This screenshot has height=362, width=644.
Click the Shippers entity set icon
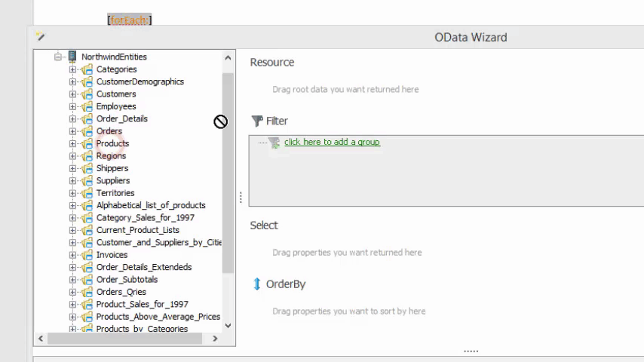click(x=87, y=168)
